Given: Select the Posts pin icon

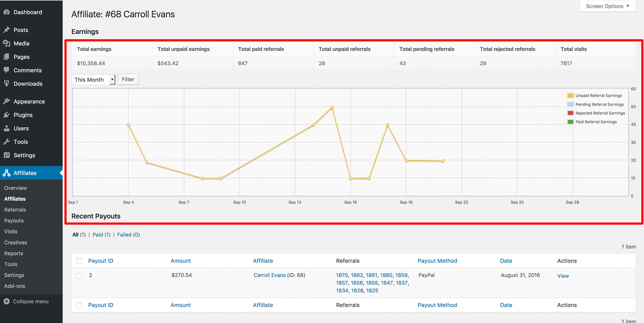Looking at the screenshot, I should 7,30.
